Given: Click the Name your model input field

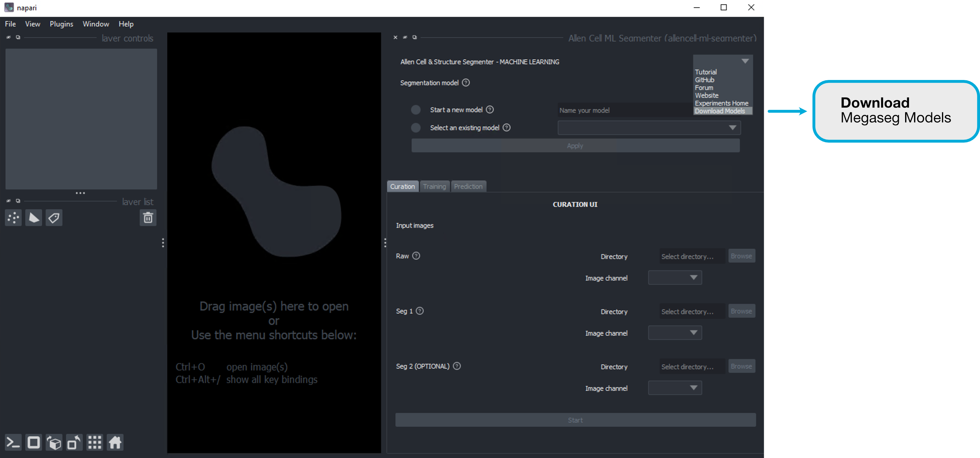Looking at the screenshot, I should click(619, 110).
